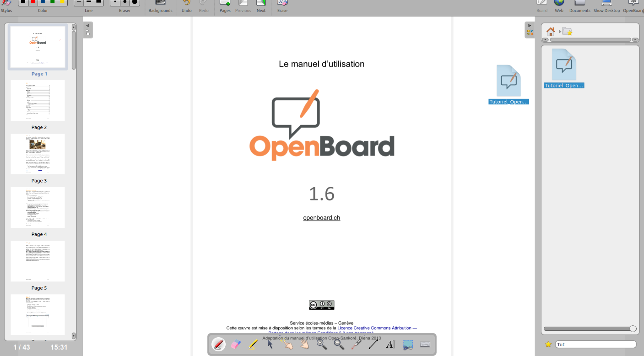The height and width of the screenshot is (356, 644).
Task: Select the Zoom out magnifier
Action: (x=339, y=344)
